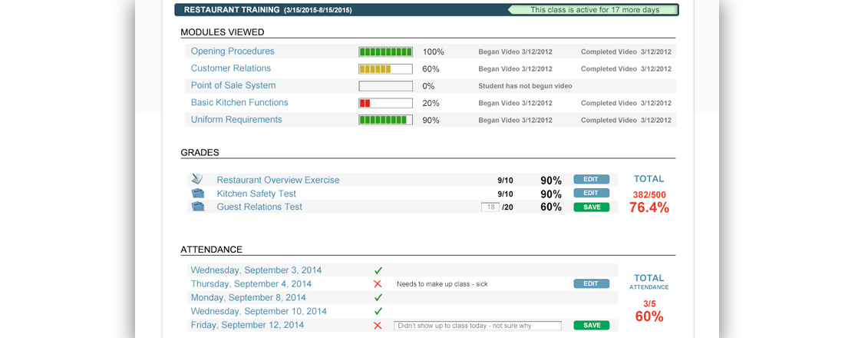Screen dimensions: 868x338
Task: Select Thursday, September 4, 2014 date
Action: pyautogui.click(x=251, y=283)
